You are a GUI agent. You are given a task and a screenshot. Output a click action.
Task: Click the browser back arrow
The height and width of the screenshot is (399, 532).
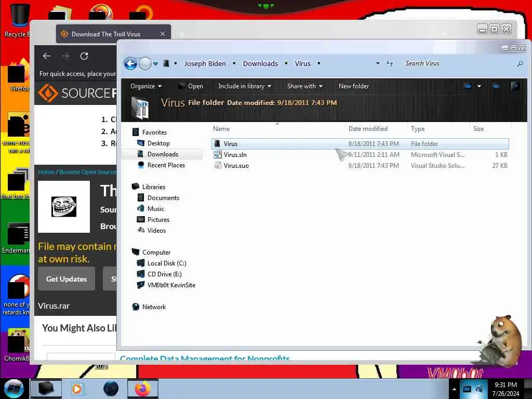click(47, 56)
